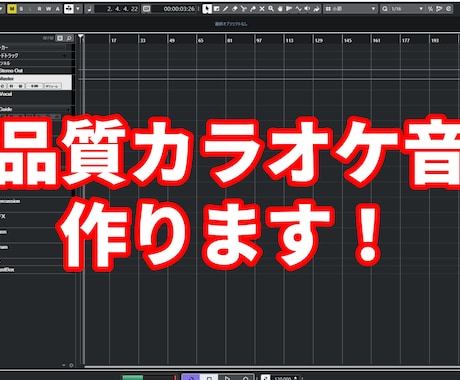Image resolution: width=460 pixels, height=380 pixels.
Task: Click the musical note time format icon
Action: pyautogui.click(x=89, y=9)
